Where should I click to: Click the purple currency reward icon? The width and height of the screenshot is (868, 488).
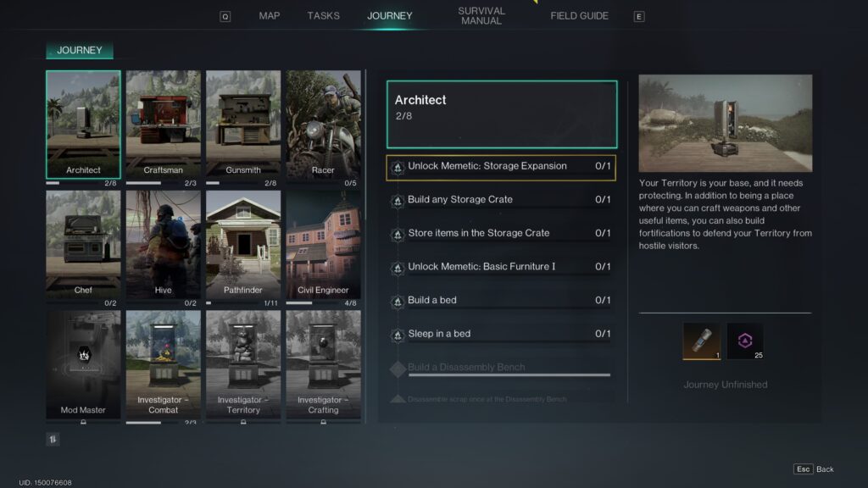[745, 341]
